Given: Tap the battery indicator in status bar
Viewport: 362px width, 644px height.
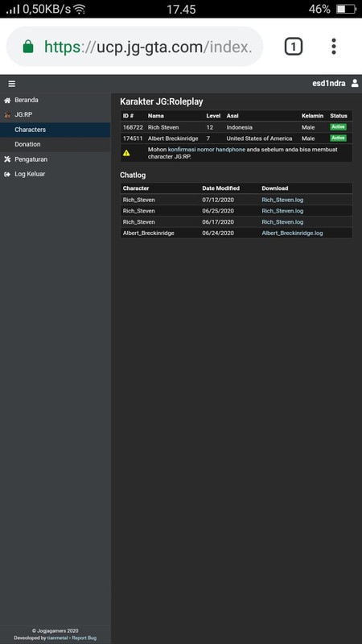Looking at the screenshot, I should tap(346, 9).
